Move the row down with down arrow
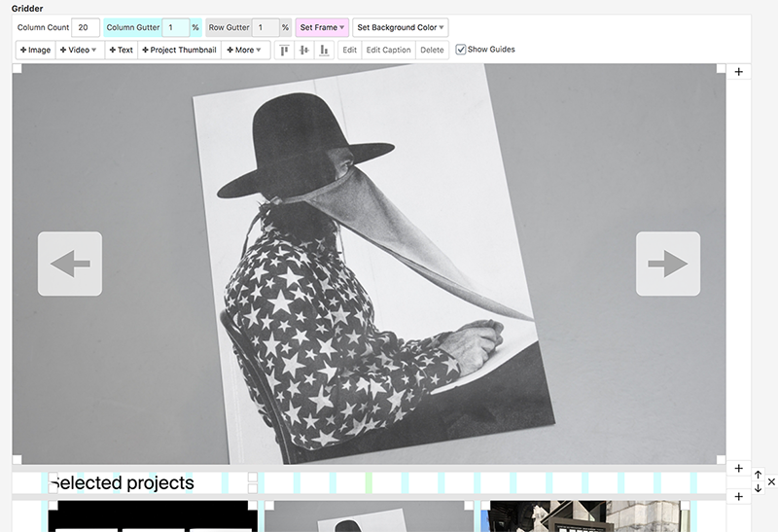The image size is (778, 532). click(x=758, y=488)
